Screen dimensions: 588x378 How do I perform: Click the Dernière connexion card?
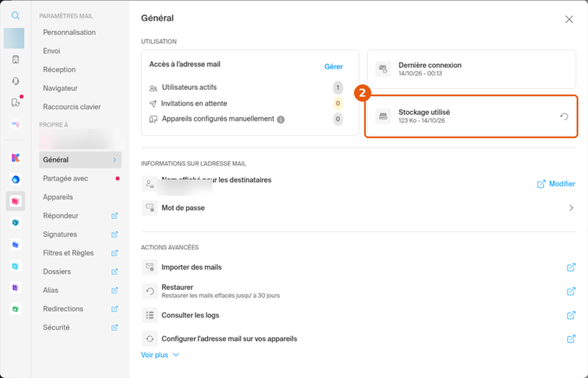(x=471, y=69)
